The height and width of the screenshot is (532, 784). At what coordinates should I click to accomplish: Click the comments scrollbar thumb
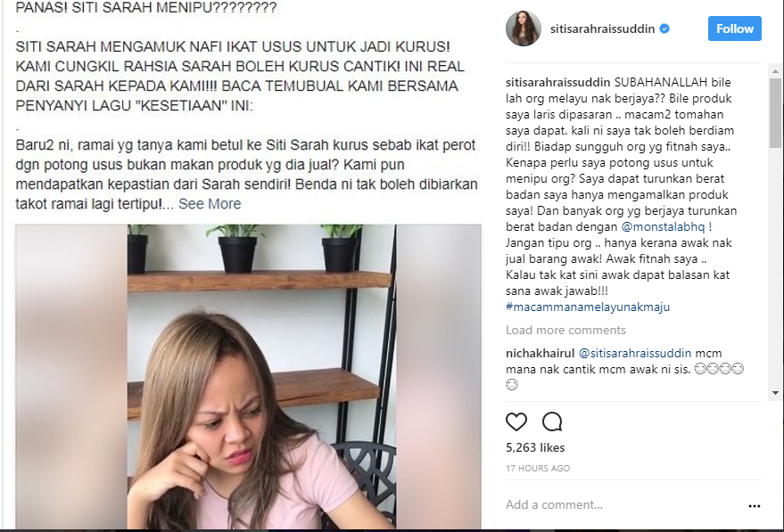tap(775, 113)
